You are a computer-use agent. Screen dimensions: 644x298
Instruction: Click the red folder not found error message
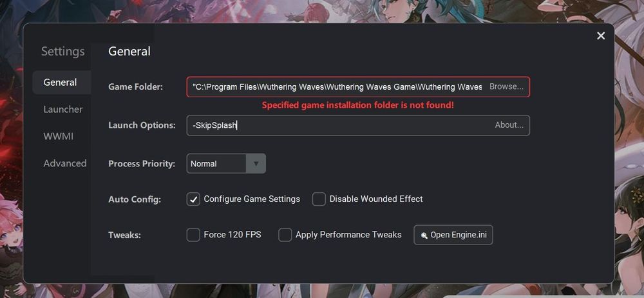tap(357, 105)
